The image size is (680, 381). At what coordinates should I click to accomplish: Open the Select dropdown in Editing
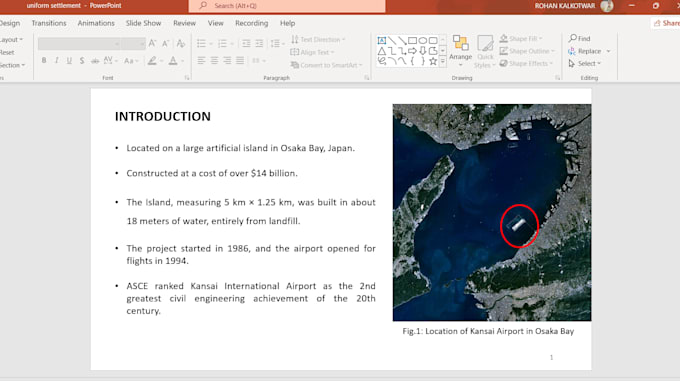pos(585,63)
